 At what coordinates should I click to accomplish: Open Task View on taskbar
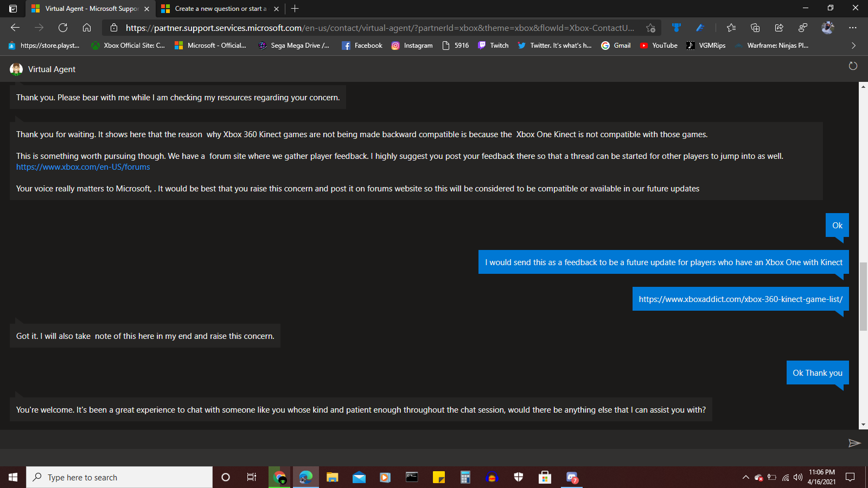point(252,477)
